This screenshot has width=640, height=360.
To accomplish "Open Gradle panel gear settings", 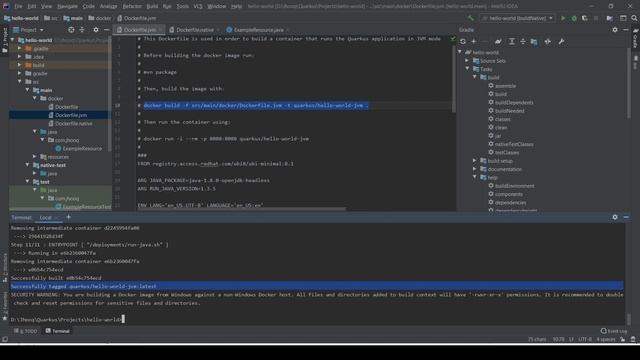I will [x=615, y=30].
